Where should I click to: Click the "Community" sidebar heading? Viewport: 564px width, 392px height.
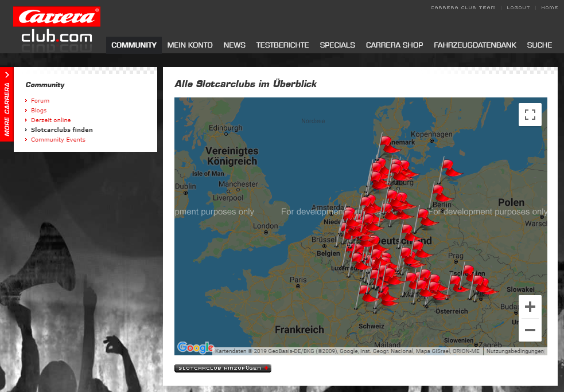click(45, 85)
